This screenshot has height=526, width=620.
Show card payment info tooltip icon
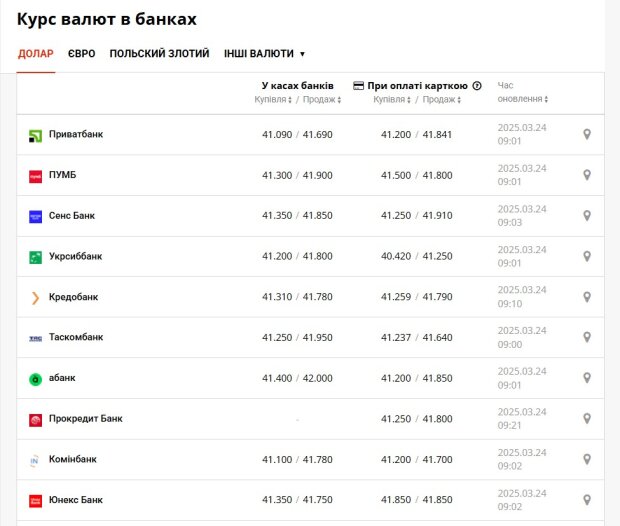coord(477,85)
